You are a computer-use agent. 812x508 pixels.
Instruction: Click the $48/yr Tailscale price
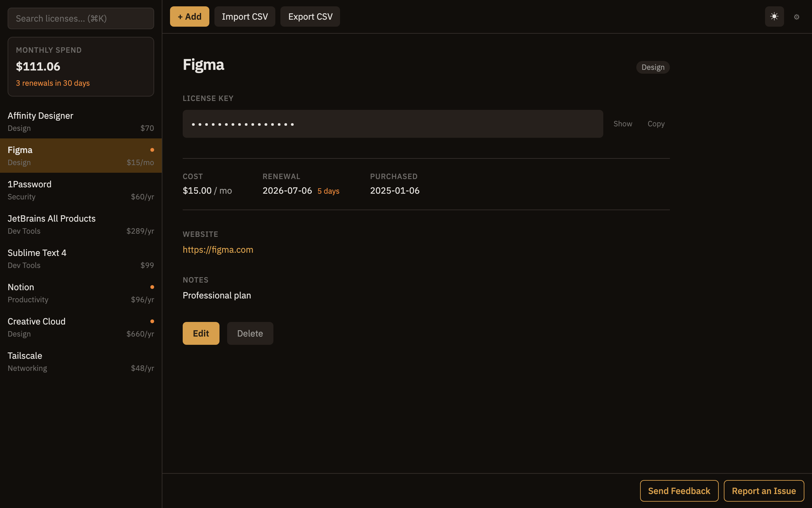point(142,368)
